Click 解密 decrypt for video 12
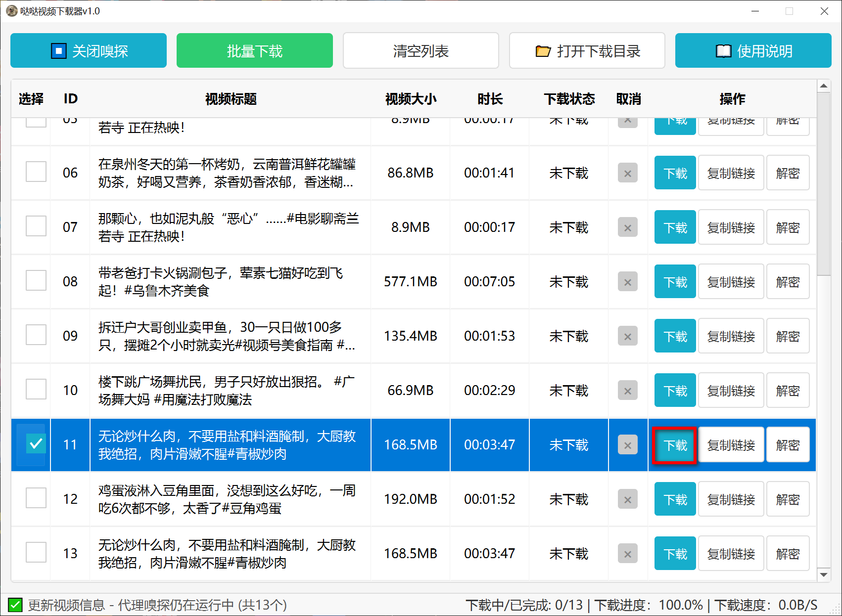Screen dimensions: 842x616 pyautogui.click(x=788, y=499)
